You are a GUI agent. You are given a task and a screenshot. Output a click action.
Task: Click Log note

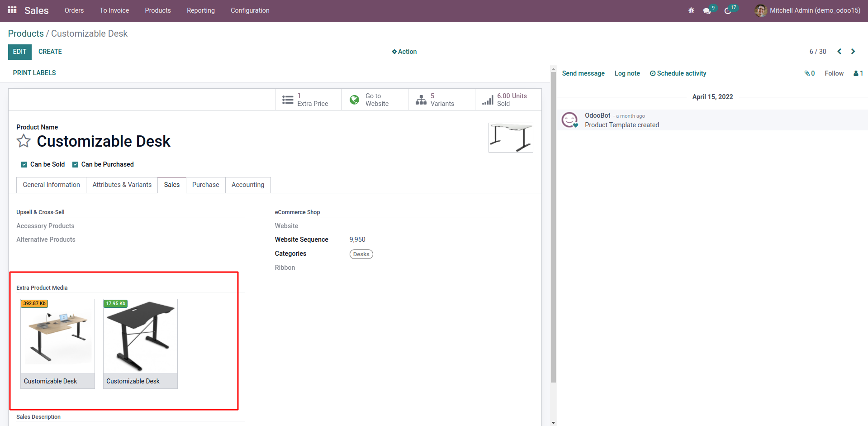(x=627, y=73)
